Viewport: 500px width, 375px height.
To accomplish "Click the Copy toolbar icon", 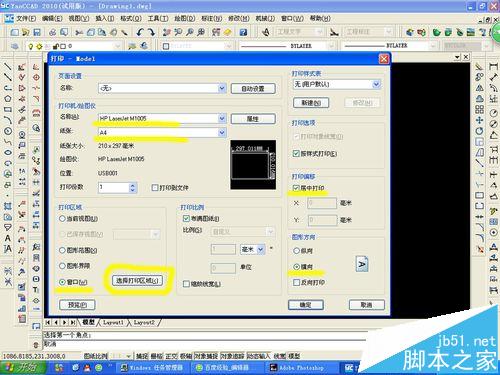I will [90, 32].
